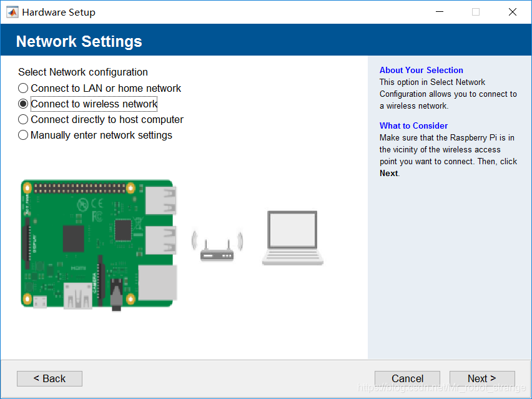Click the disabled maximize window button

click(x=476, y=12)
